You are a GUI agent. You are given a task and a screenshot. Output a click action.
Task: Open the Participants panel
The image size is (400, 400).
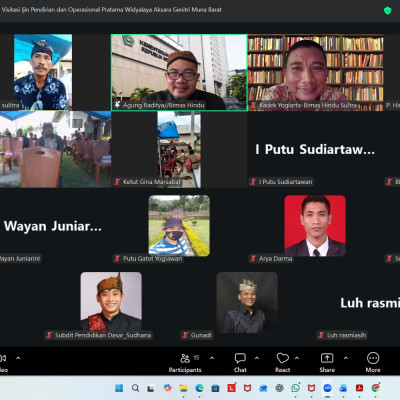tap(185, 363)
